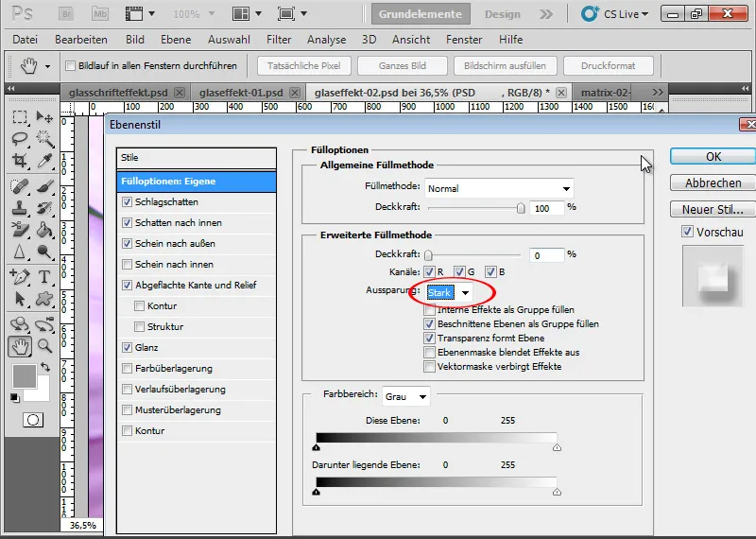This screenshot has height=539, width=756.
Task: Click the Tatsächliche Pixel button
Action: (303, 65)
